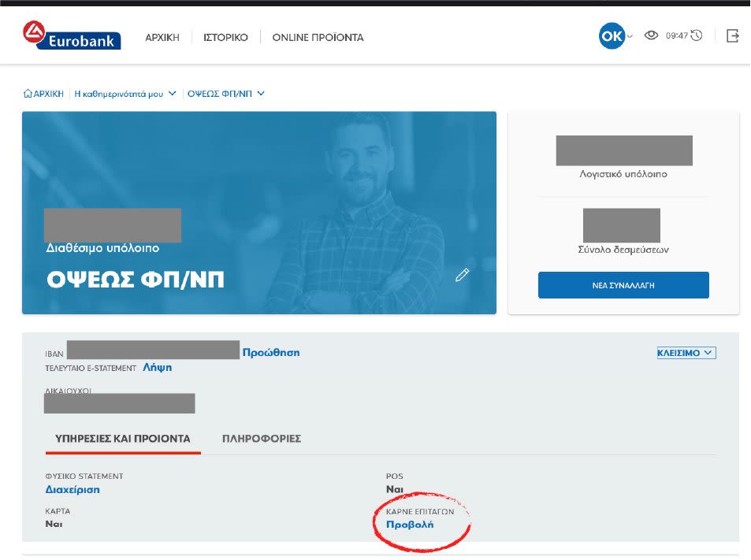Screen dimensions: 751x560
Task: Click the logout icon in header
Action: coord(733,35)
